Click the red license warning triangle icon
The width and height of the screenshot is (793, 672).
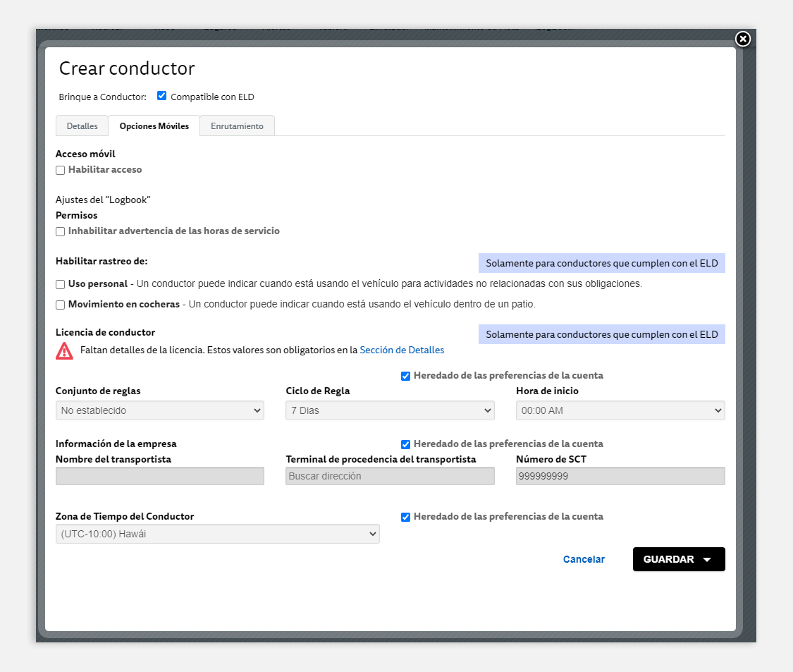pos(64,350)
